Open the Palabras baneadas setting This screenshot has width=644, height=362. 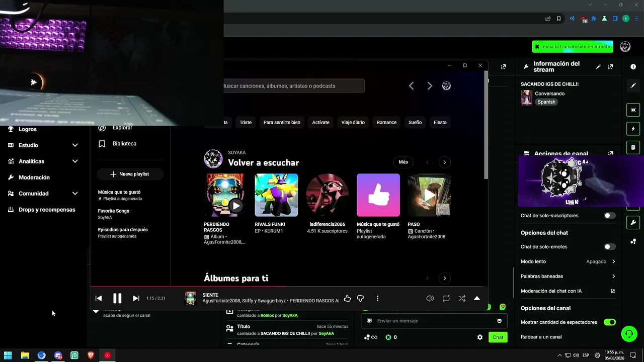(568, 276)
